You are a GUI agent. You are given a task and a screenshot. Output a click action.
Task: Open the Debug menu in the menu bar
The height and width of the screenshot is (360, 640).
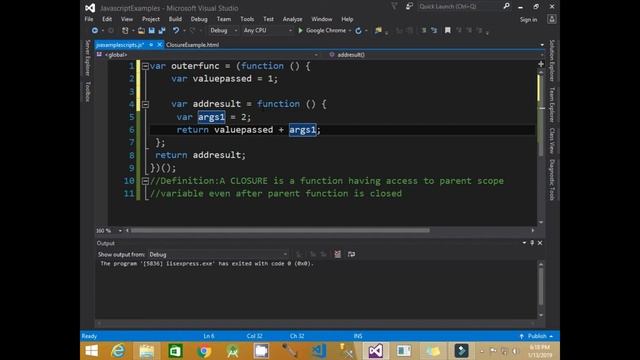point(199,19)
